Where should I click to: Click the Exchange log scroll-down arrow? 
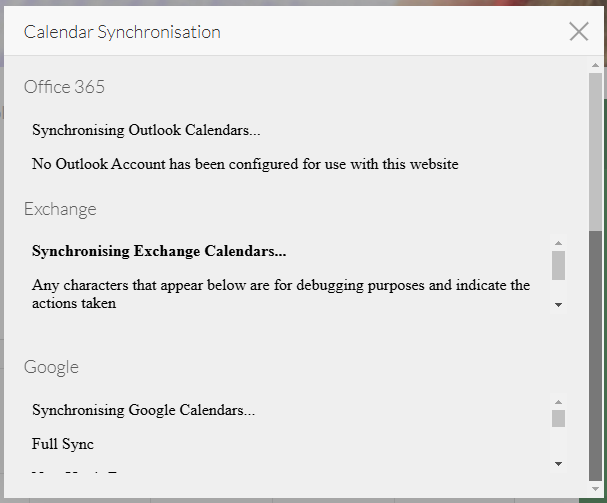tap(558, 304)
